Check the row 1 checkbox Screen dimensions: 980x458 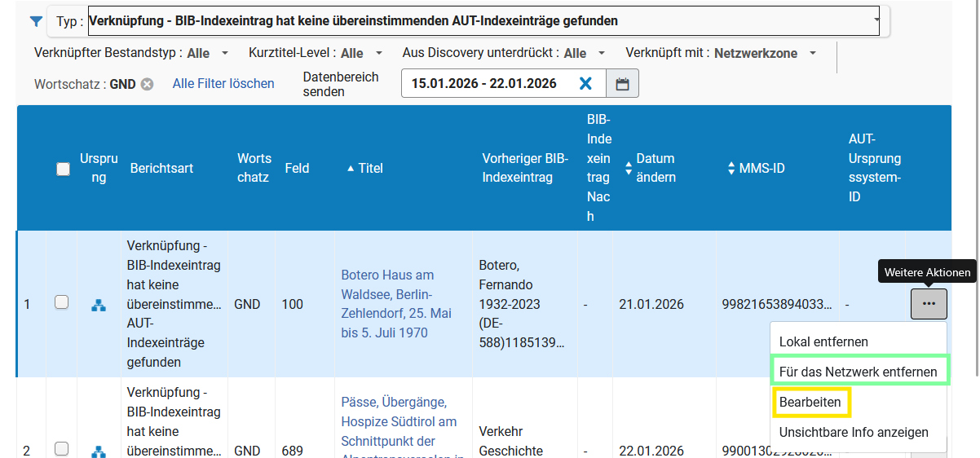point(61,302)
